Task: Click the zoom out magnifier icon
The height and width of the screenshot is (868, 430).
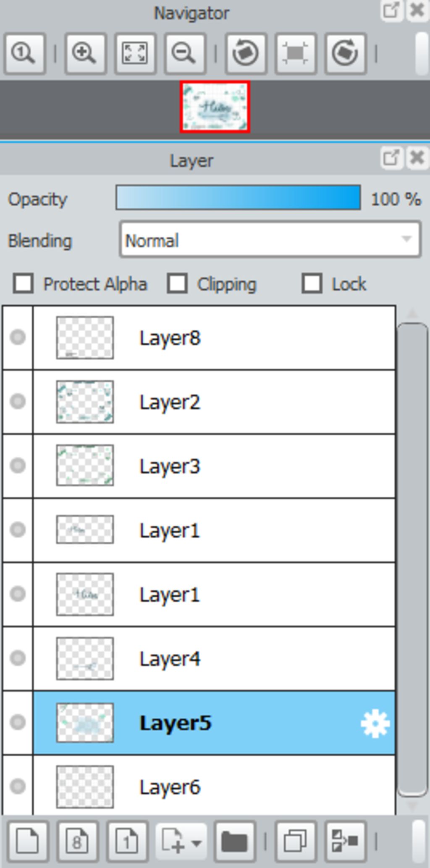Action: tap(184, 53)
